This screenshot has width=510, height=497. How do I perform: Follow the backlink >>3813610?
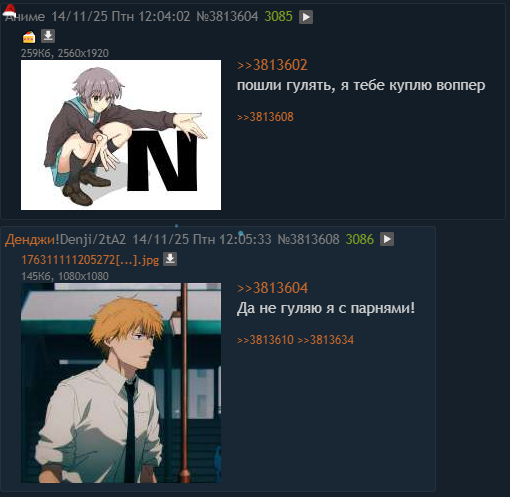point(265,340)
